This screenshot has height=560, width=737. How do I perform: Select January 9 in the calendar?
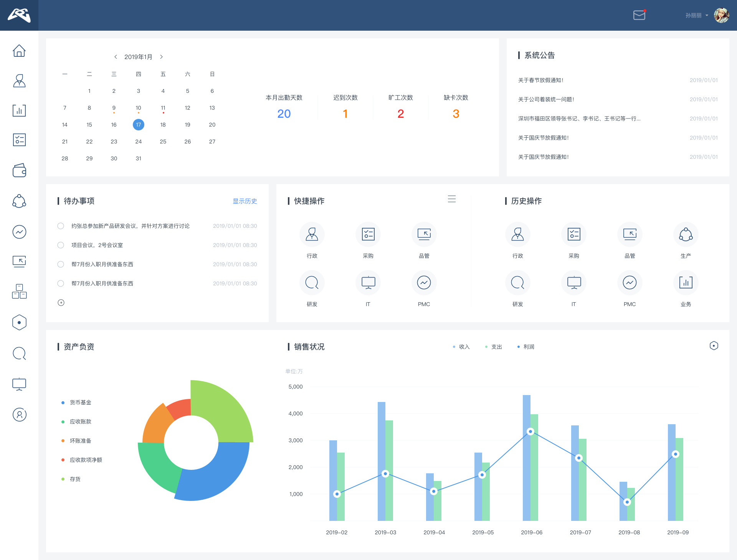114,108
